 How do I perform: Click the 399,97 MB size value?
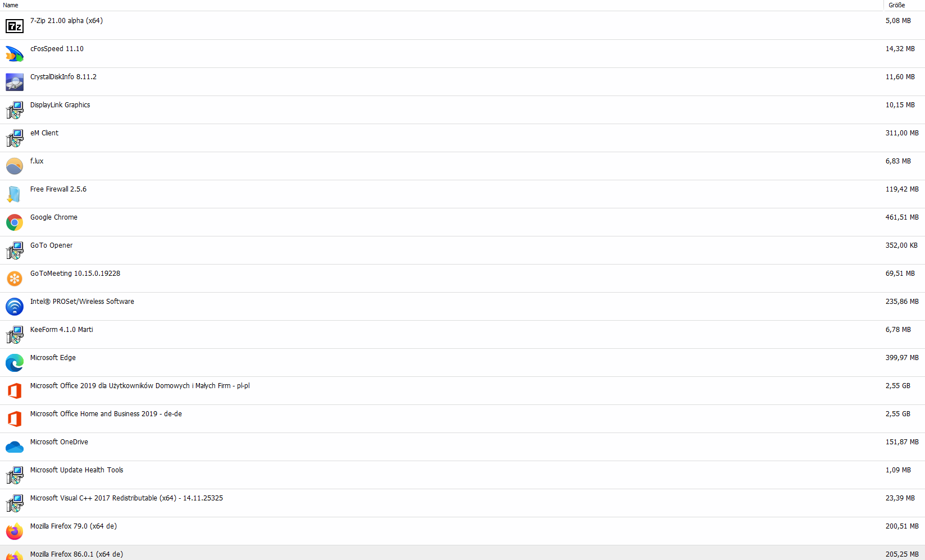pyautogui.click(x=902, y=358)
